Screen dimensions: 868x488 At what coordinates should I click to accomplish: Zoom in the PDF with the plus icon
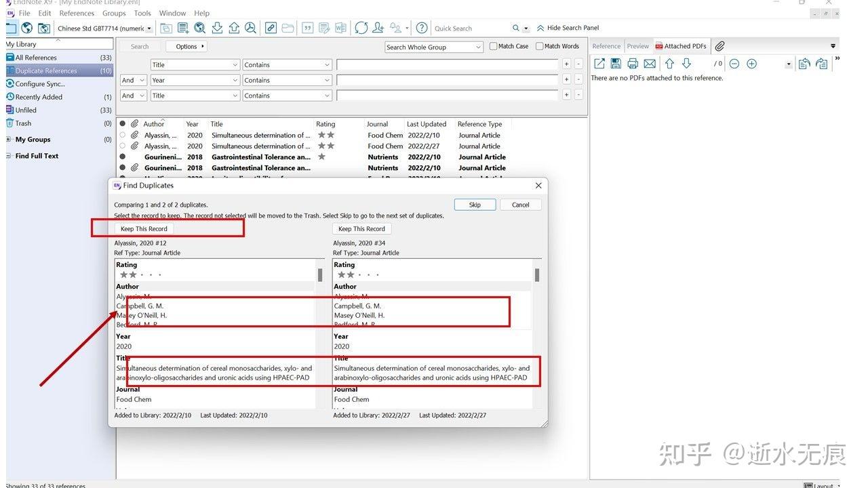751,63
